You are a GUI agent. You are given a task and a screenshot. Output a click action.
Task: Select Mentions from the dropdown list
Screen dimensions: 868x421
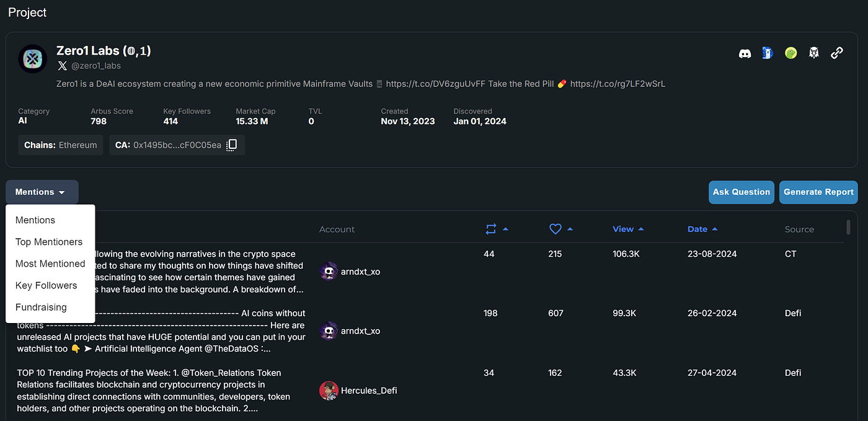pyautogui.click(x=35, y=220)
